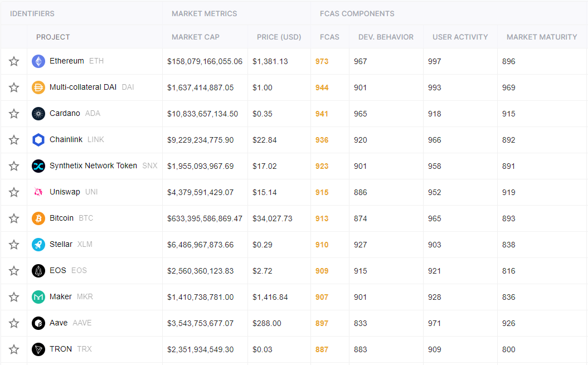Toggle the Cardano favorite star
588x365 pixels.
14,114
